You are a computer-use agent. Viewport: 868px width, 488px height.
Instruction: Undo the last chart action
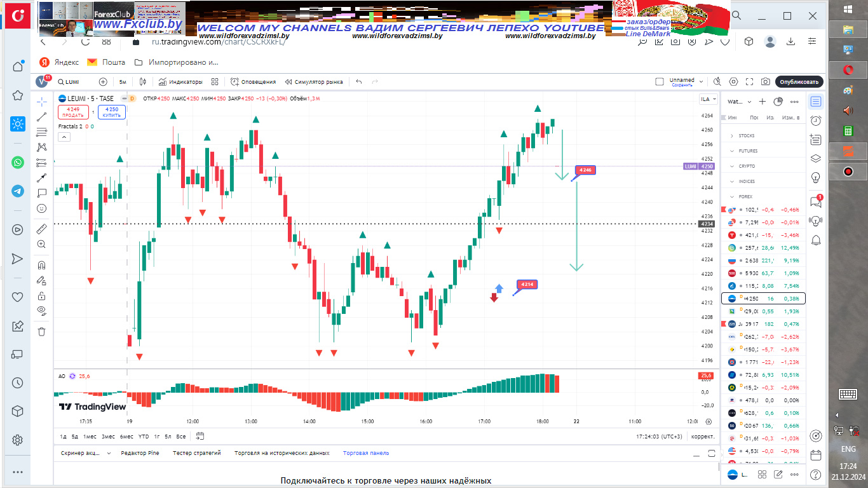tap(359, 82)
